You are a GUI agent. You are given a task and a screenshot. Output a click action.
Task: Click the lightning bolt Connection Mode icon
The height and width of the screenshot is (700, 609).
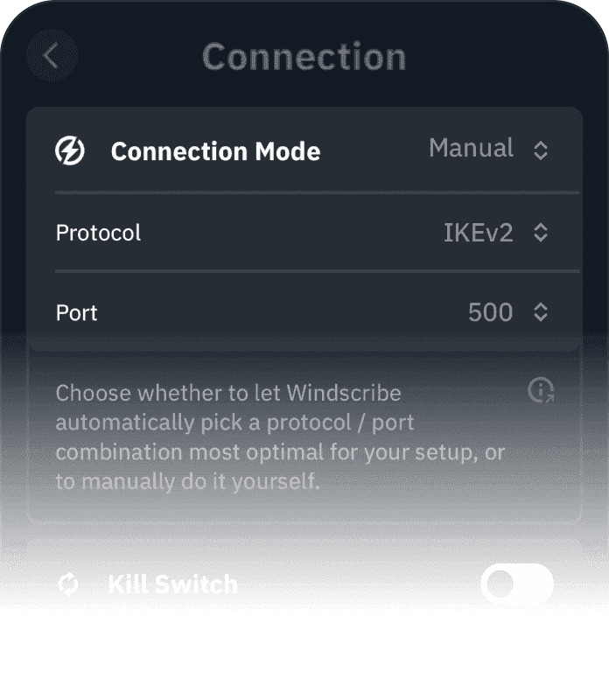coord(70,151)
